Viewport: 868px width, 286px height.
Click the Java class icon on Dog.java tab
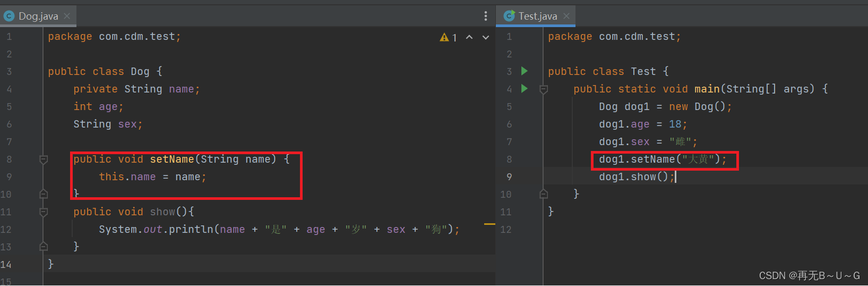tap(9, 16)
